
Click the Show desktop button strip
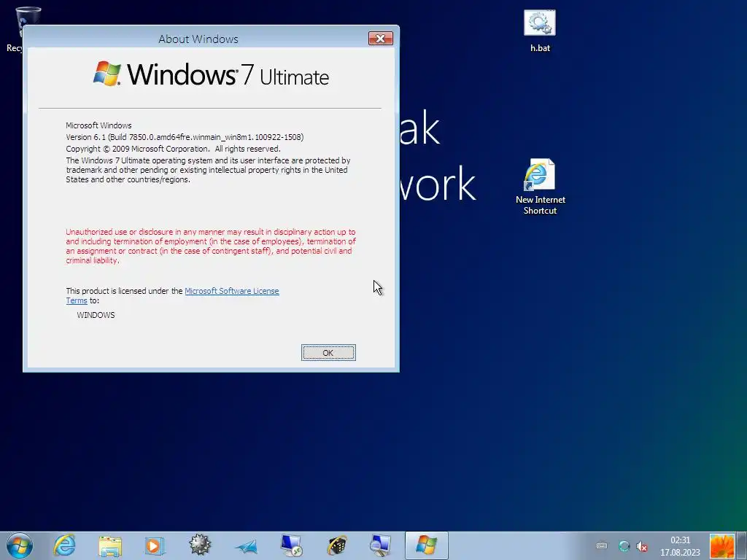(742, 545)
